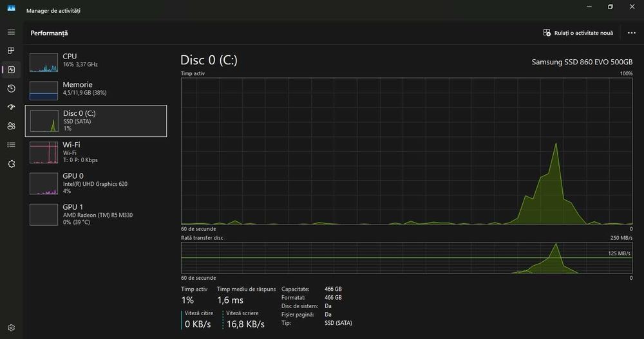The image size is (644, 339).
Task: Open Task Manager settings gear
Action: (x=11, y=327)
